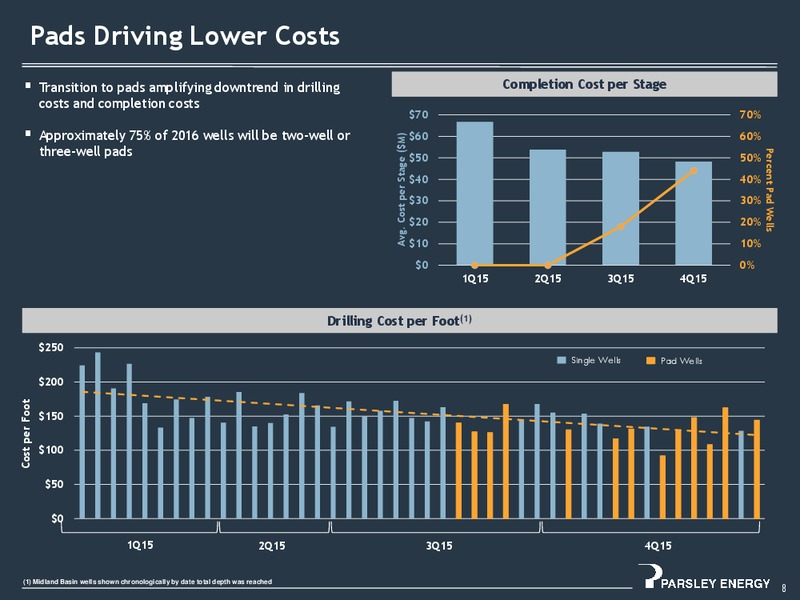The image size is (800, 600).
Task: Click the first orange pad well bar in 3Q15
Action: point(459,470)
